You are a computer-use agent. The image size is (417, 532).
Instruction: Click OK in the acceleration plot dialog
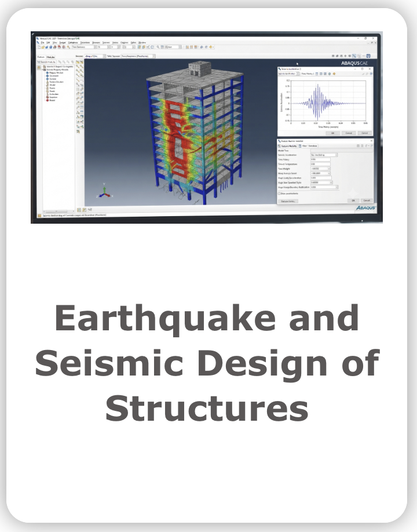pyautogui.click(x=333, y=133)
